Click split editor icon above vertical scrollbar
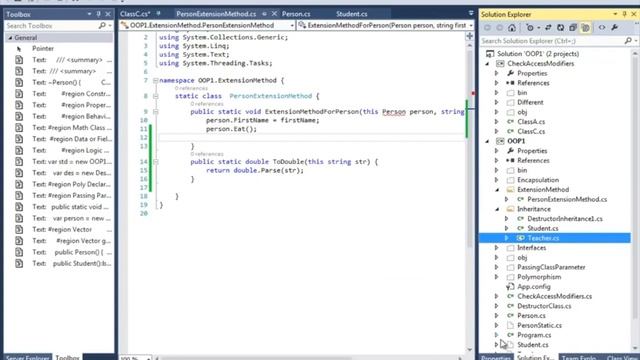Image resolution: width=640 pixels, height=360 pixels. point(469,36)
